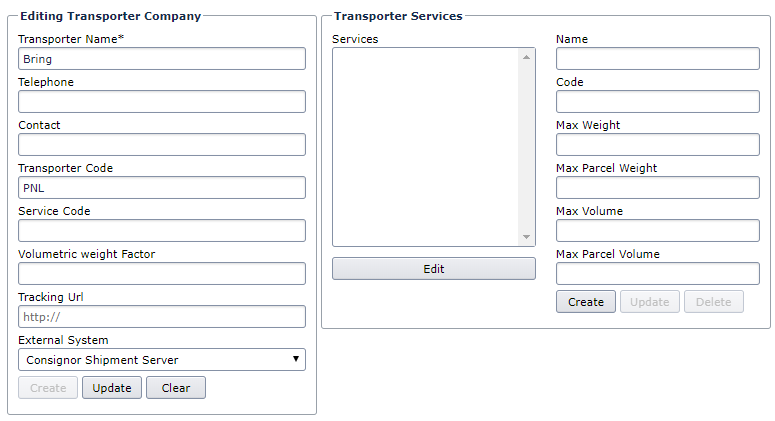
Task: Focus the Service Code input
Action: [x=162, y=231]
